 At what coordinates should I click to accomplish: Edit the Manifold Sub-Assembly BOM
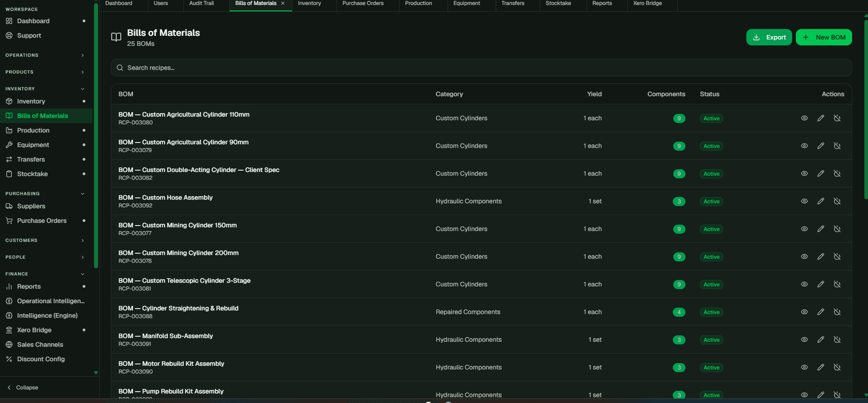point(820,339)
